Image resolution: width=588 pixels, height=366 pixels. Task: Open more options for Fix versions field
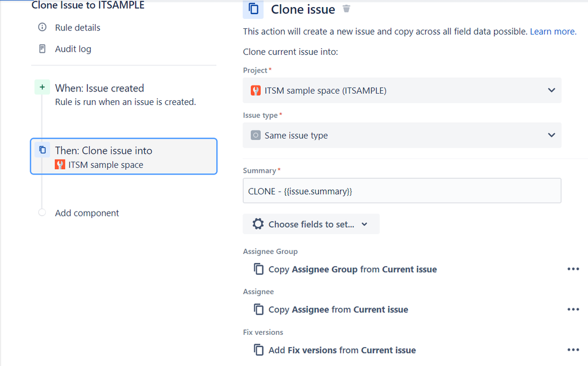pos(573,350)
